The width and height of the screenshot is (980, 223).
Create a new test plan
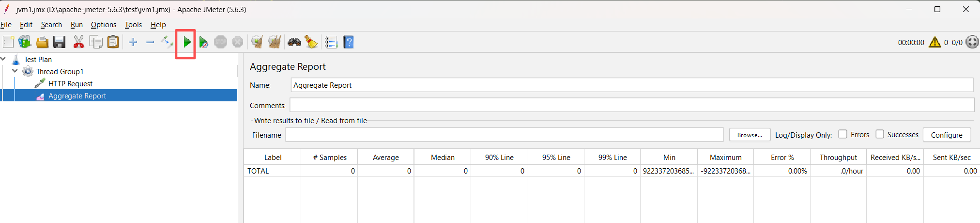pyautogui.click(x=8, y=42)
